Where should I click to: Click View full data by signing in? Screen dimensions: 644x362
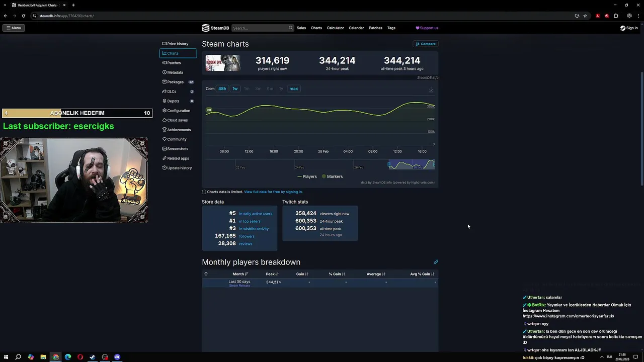click(273, 192)
